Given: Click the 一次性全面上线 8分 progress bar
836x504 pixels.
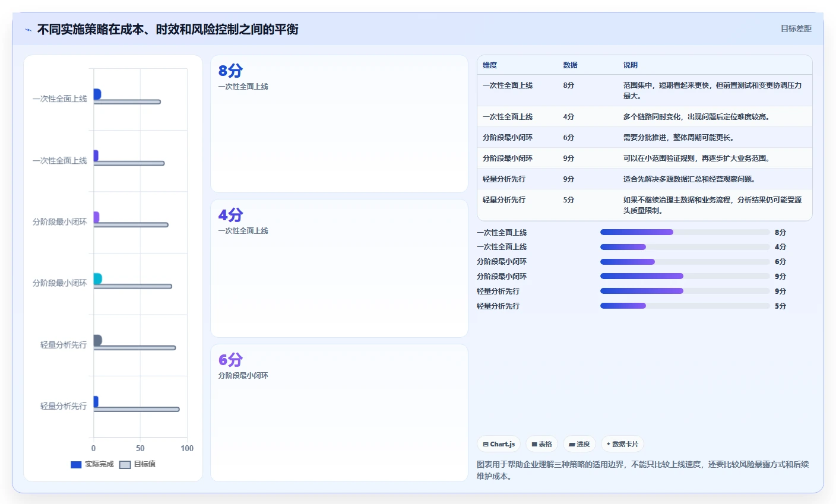Looking at the screenshot, I should coord(685,232).
